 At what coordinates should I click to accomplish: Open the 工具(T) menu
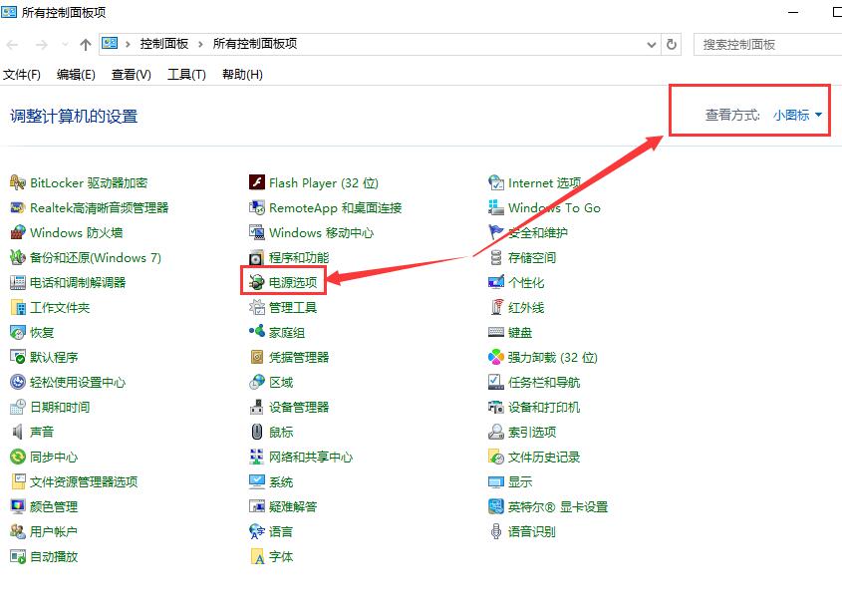185,73
